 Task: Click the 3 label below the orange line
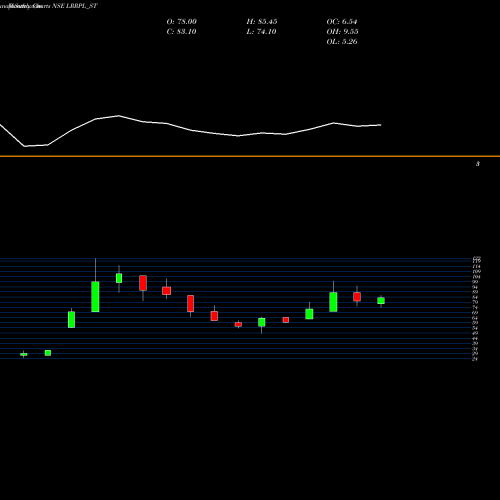click(478, 164)
